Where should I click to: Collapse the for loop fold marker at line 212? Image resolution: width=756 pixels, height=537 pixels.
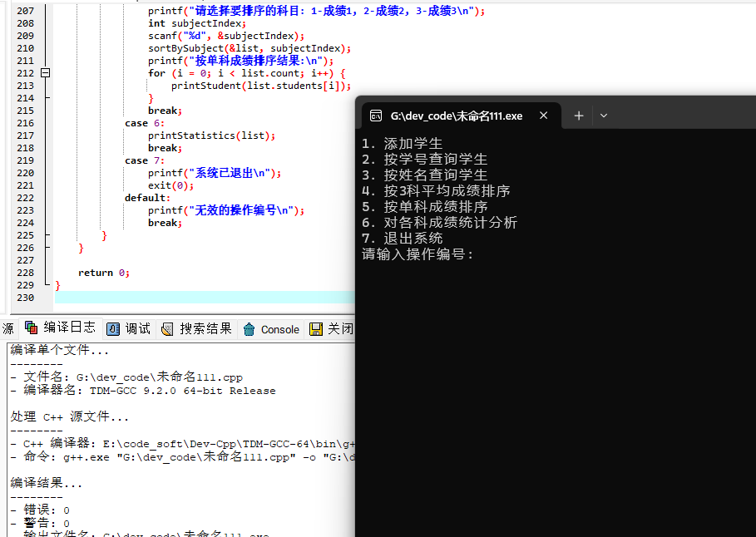[45, 73]
